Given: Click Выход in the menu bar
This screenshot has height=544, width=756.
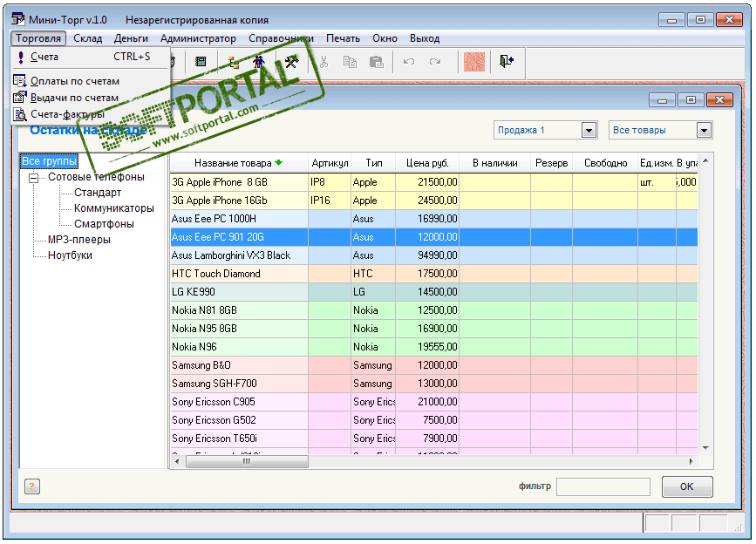Looking at the screenshot, I should pyautogui.click(x=425, y=38).
